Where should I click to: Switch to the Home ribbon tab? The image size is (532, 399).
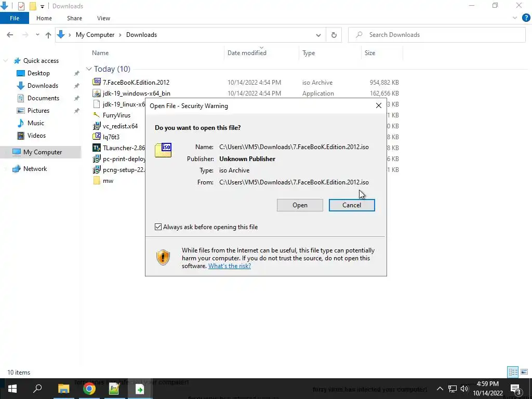point(44,18)
